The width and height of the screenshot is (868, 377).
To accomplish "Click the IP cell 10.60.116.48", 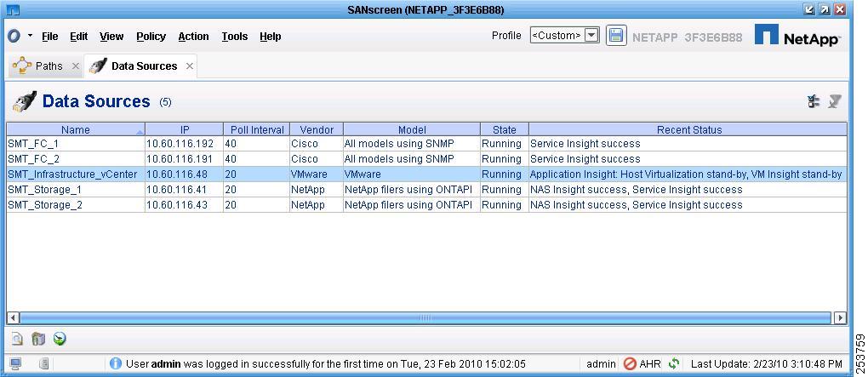I will click(x=185, y=174).
